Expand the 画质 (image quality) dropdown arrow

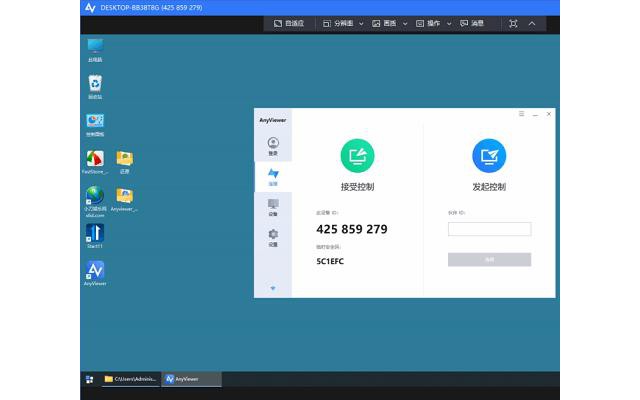pos(405,24)
